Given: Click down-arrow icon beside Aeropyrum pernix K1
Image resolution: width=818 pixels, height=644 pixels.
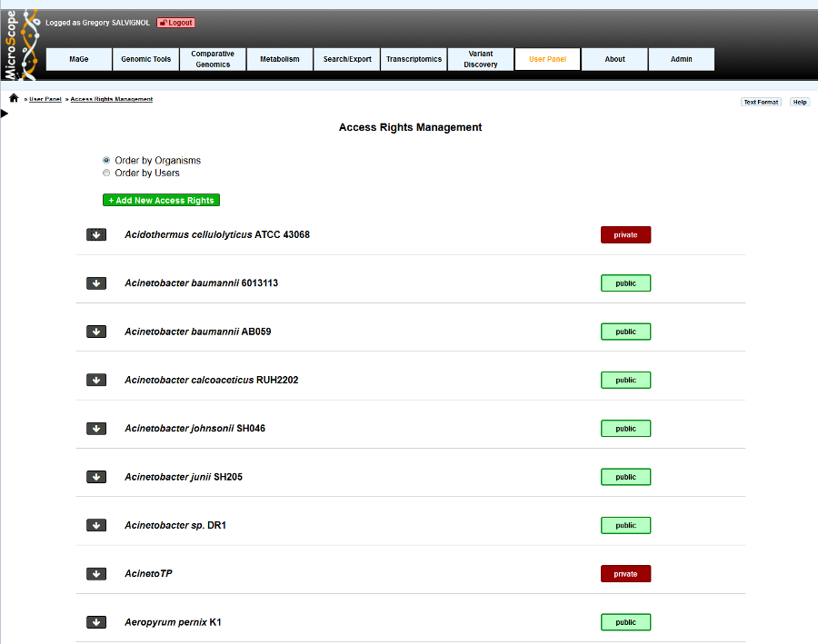Looking at the screenshot, I should click(x=96, y=622).
